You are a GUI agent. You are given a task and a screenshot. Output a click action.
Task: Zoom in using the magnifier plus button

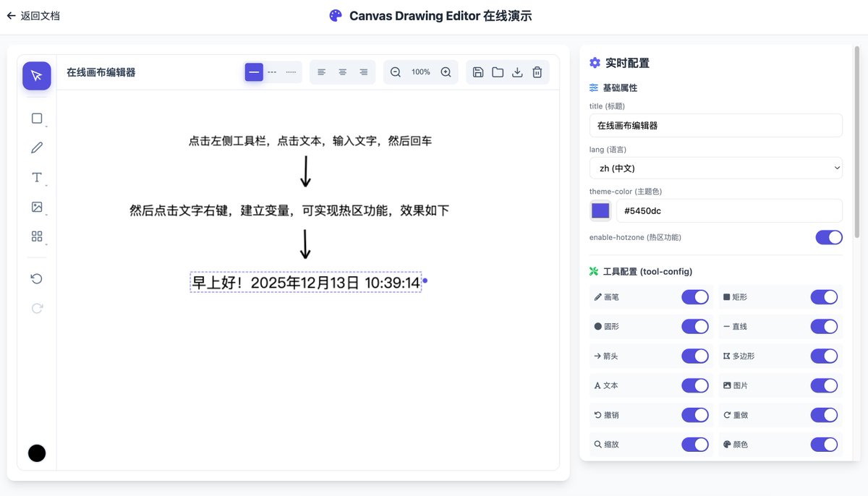[446, 72]
